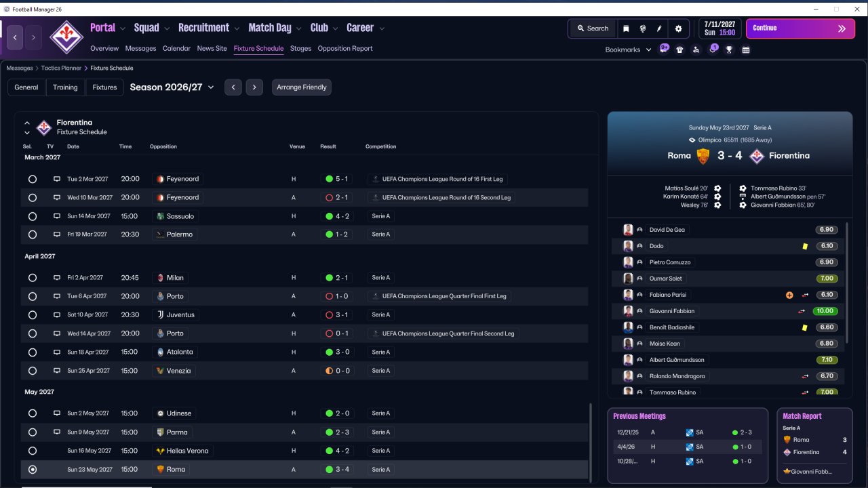Click the substitution icon on Rolando Mandragora's row

click(805, 376)
